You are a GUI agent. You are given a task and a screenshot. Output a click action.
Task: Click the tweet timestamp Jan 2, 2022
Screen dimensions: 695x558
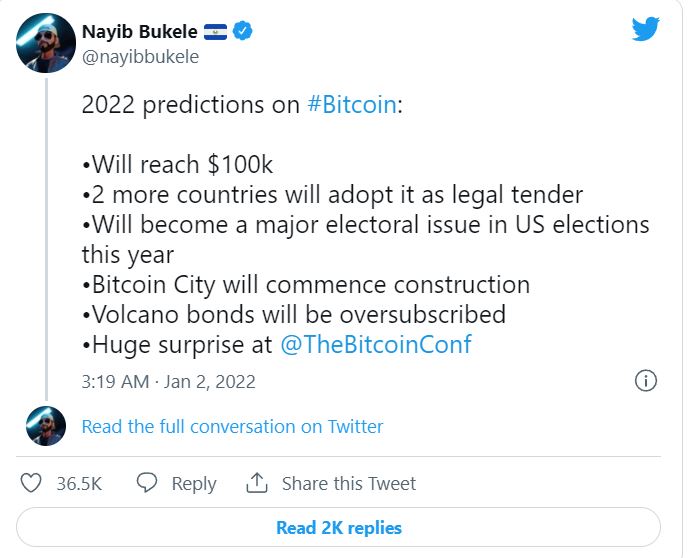pos(168,381)
